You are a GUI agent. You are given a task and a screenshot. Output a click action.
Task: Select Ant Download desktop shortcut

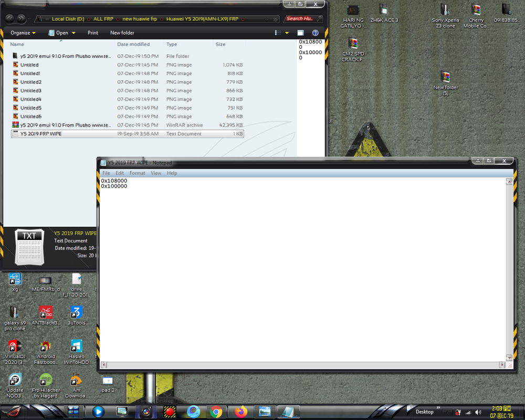click(x=76, y=386)
